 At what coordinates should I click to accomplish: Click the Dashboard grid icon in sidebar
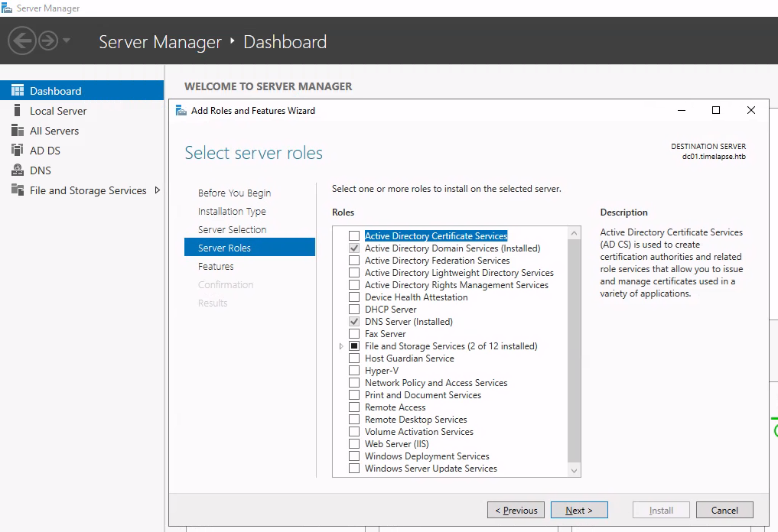pyautogui.click(x=18, y=90)
